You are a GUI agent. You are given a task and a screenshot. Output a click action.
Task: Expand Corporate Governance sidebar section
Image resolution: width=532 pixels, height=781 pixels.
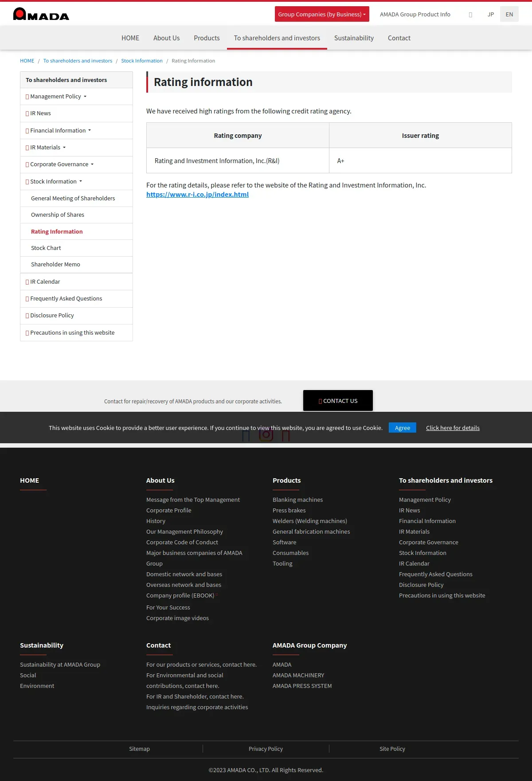(x=76, y=164)
